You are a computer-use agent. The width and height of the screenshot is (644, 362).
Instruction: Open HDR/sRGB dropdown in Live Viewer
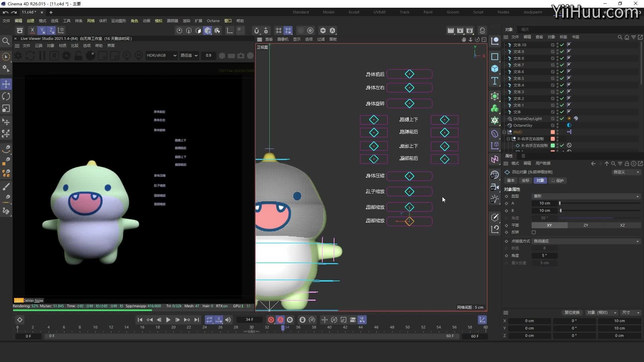click(x=161, y=55)
